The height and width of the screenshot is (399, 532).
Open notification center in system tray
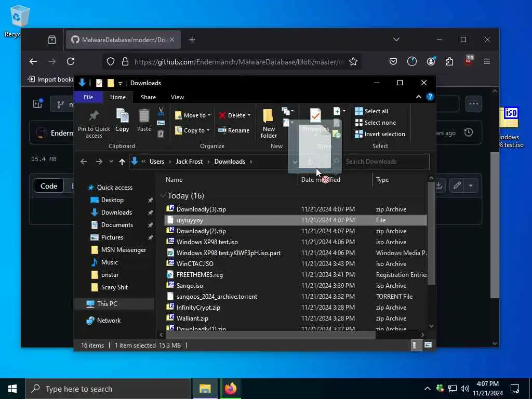coord(515,389)
